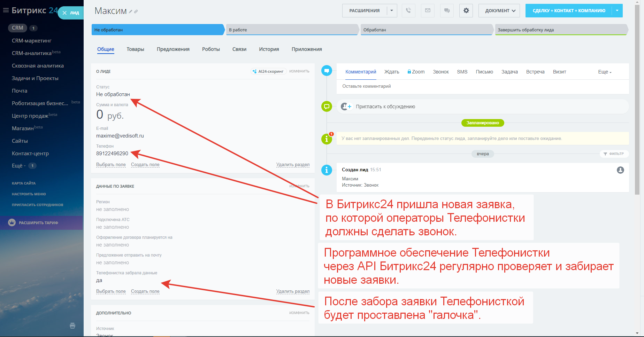Viewport: 644px width, 337px height.
Task: Open the chat bubbles icon in header
Action: (x=447, y=10)
